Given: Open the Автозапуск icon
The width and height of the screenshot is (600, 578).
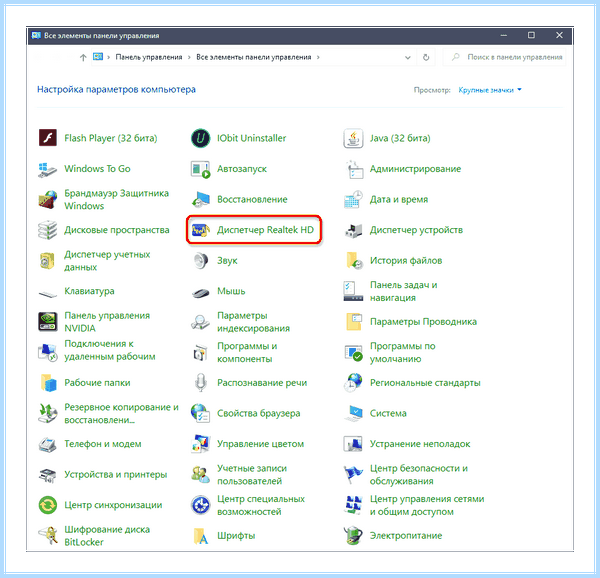Looking at the screenshot, I should [201, 169].
